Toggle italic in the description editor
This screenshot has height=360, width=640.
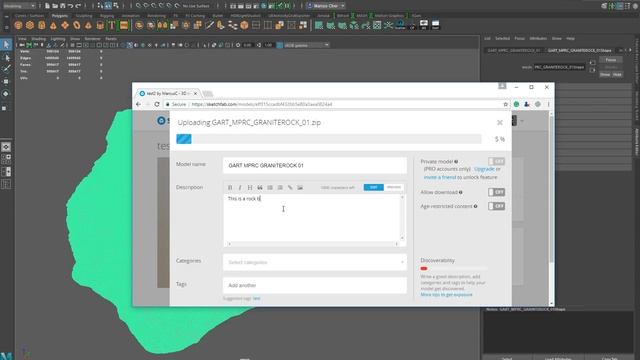[x=240, y=187]
